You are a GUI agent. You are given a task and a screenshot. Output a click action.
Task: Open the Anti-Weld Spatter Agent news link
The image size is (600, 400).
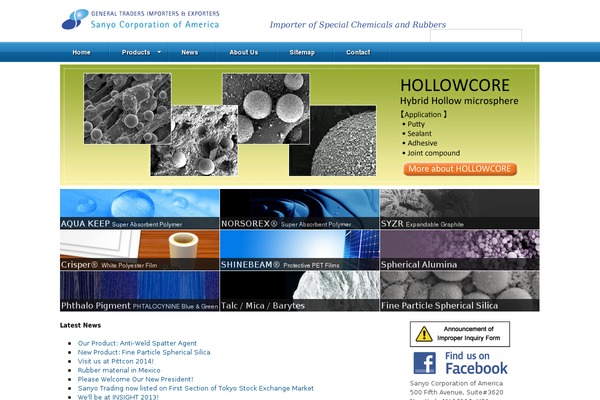[137, 343]
